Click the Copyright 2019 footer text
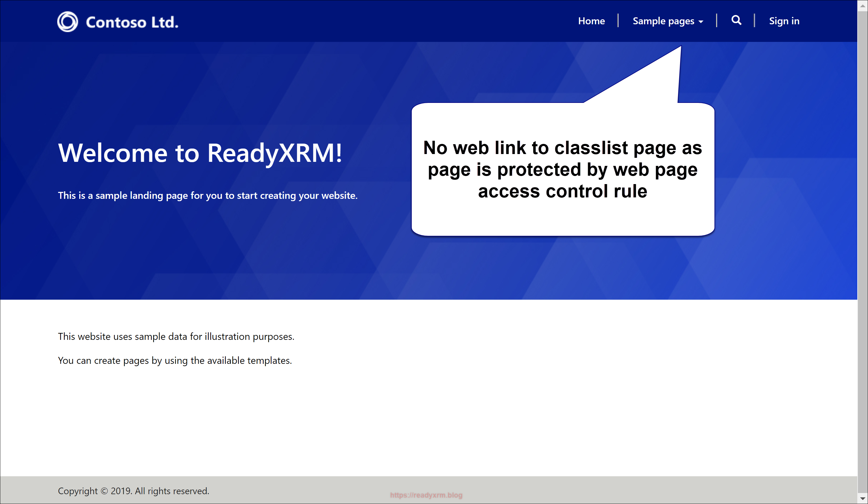 click(133, 491)
